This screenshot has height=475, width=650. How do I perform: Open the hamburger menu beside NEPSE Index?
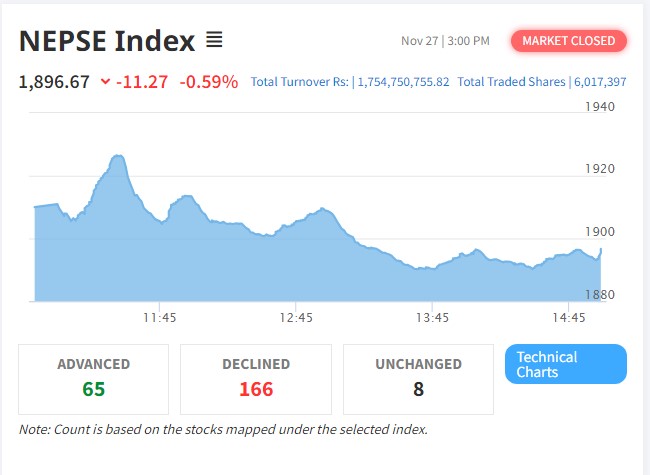(214, 41)
